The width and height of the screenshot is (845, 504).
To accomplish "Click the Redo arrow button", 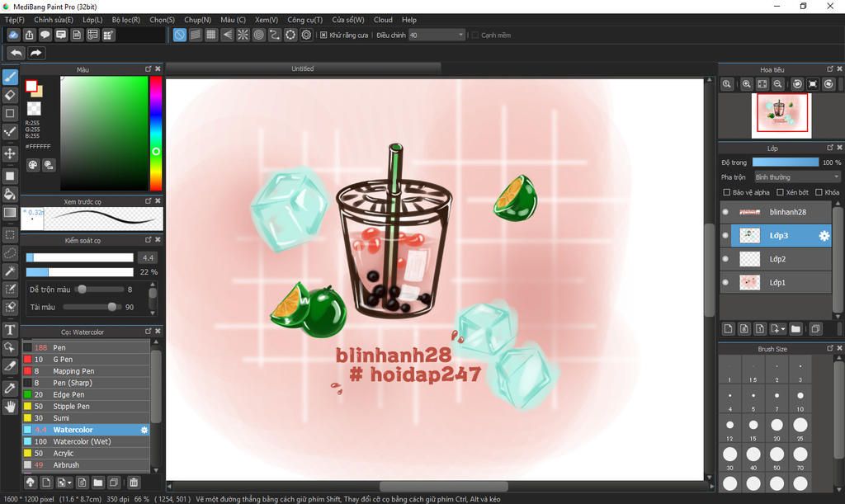I will (x=36, y=53).
